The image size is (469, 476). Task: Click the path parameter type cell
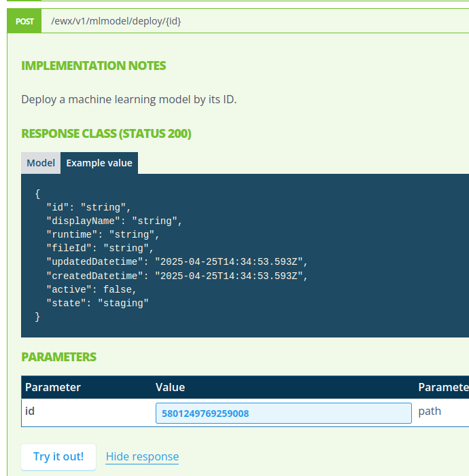tap(430, 411)
